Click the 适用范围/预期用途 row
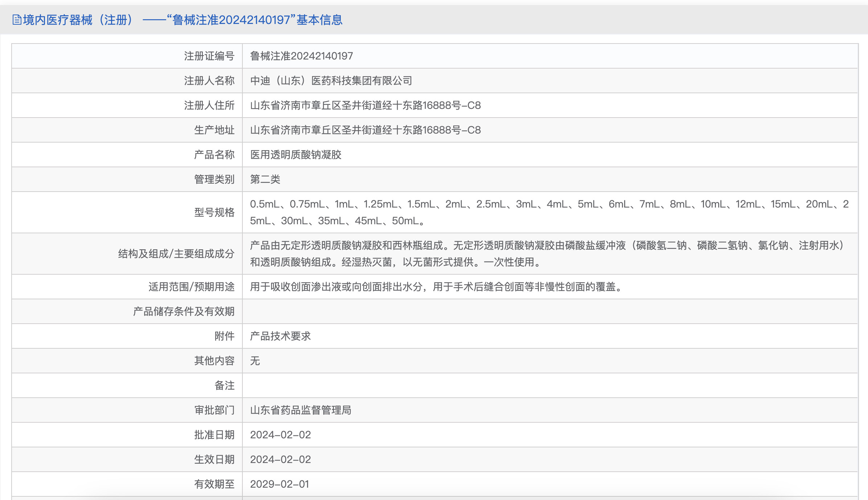The image size is (868, 500). 435,287
